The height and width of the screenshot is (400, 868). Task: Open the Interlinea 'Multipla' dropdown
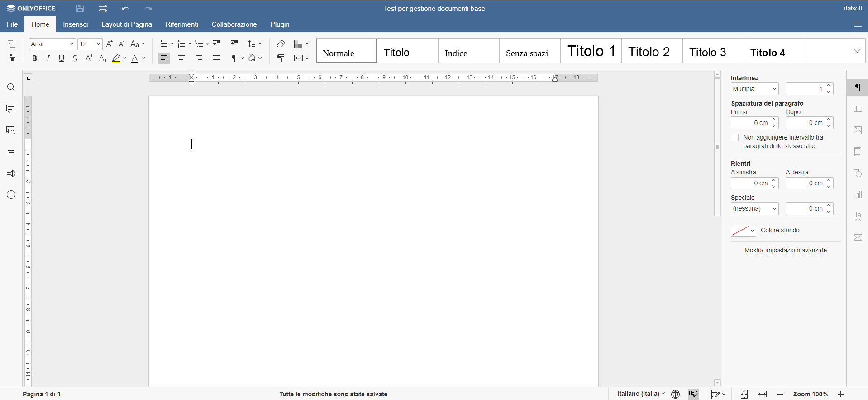[x=754, y=89]
